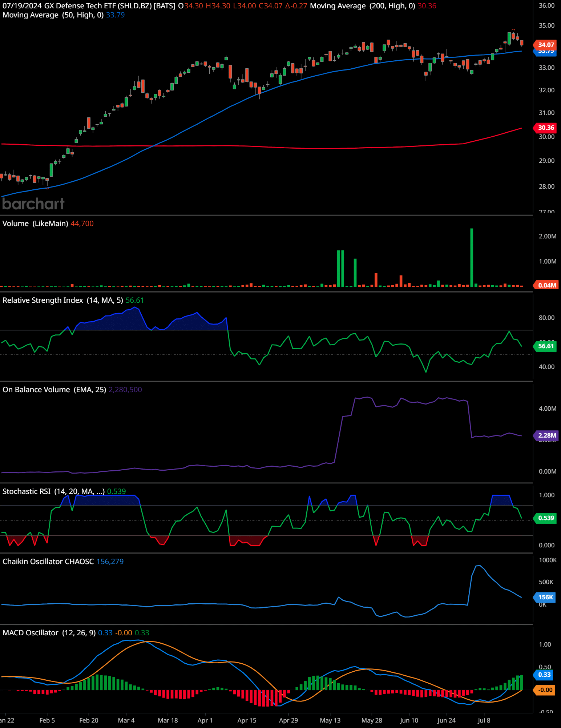Select the MACD Oscillator (12, 26, 9) label
This screenshot has width=561, height=728.
(49, 633)
